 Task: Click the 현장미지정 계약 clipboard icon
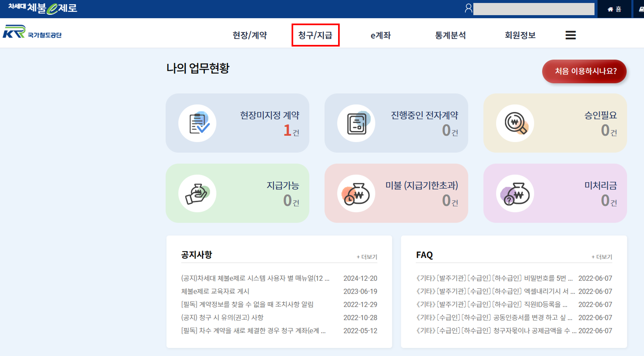(x=198, y=123)
